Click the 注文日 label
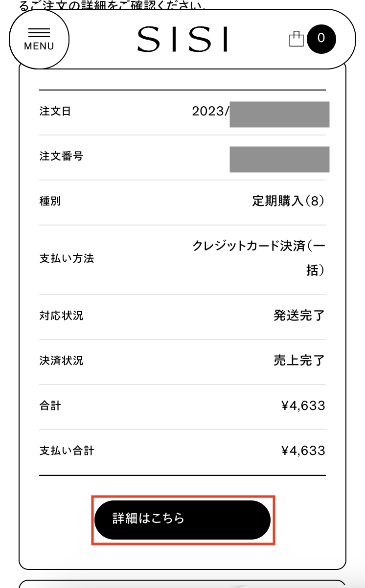The image size is (365, 588). point(55,111)
